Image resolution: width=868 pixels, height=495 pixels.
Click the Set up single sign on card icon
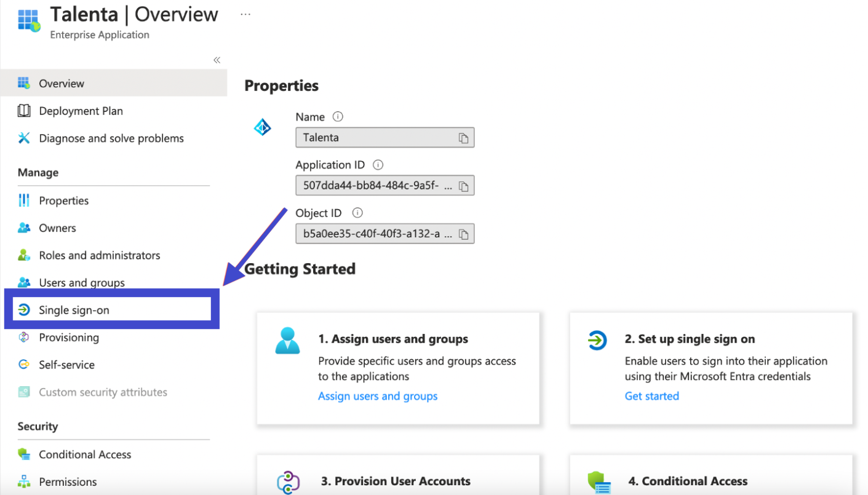pyautogui.click(x=597, y=340)
